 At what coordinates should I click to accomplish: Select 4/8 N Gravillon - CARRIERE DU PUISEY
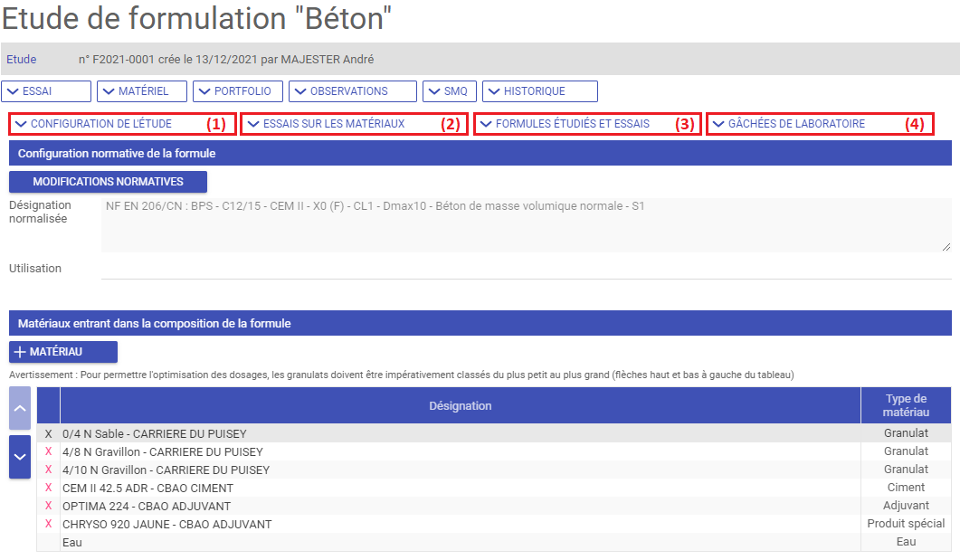click(x=461, y=451)
